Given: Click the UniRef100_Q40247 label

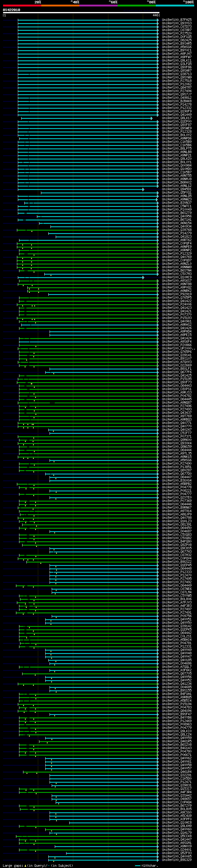Looking at the screenshot, I should click(x=176, y=430).
